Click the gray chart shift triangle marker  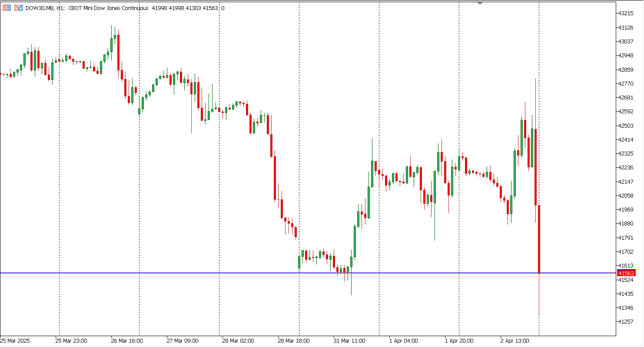point(480,3)
